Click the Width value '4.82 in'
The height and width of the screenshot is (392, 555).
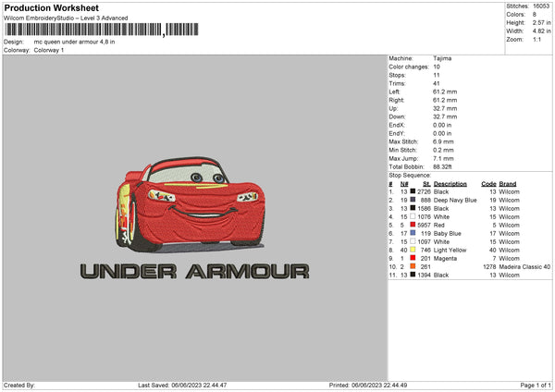(541, 31)
